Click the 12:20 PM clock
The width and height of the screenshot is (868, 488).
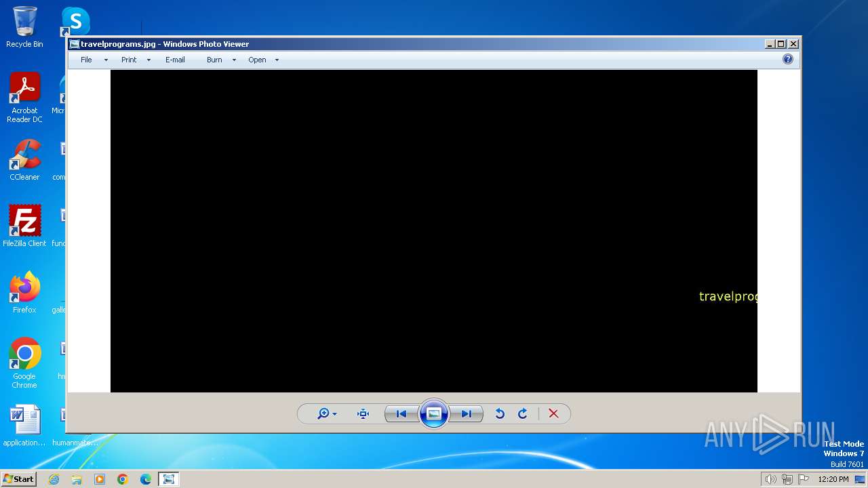tap(833, 479)
